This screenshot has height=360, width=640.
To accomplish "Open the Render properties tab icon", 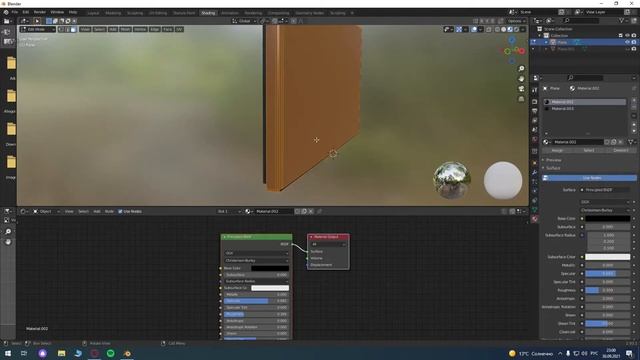I will click(535, 102).
